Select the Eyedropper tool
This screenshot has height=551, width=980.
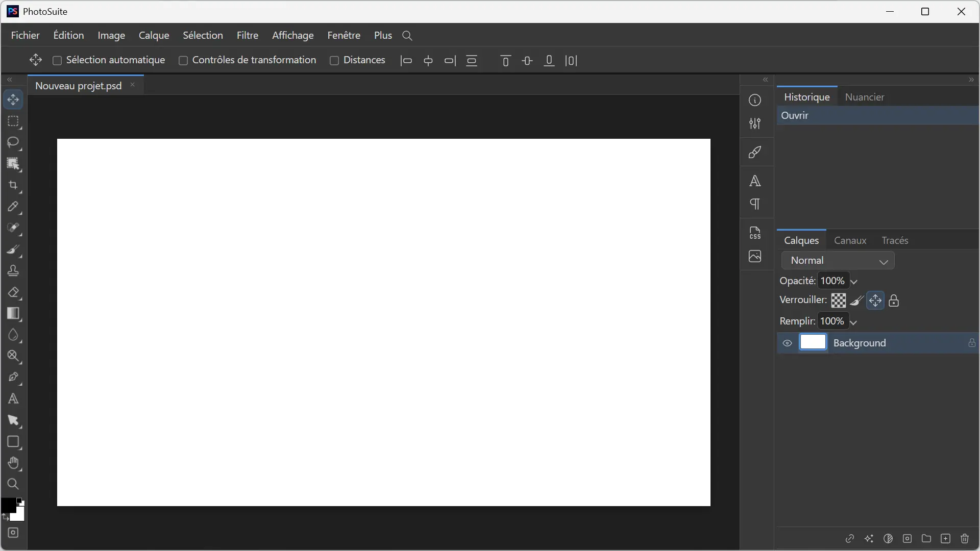(x=13, y=207)
